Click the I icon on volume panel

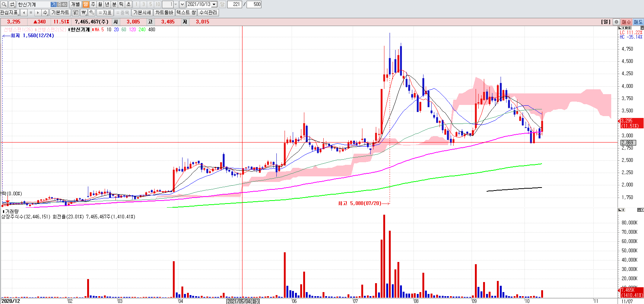coord(623,210)
